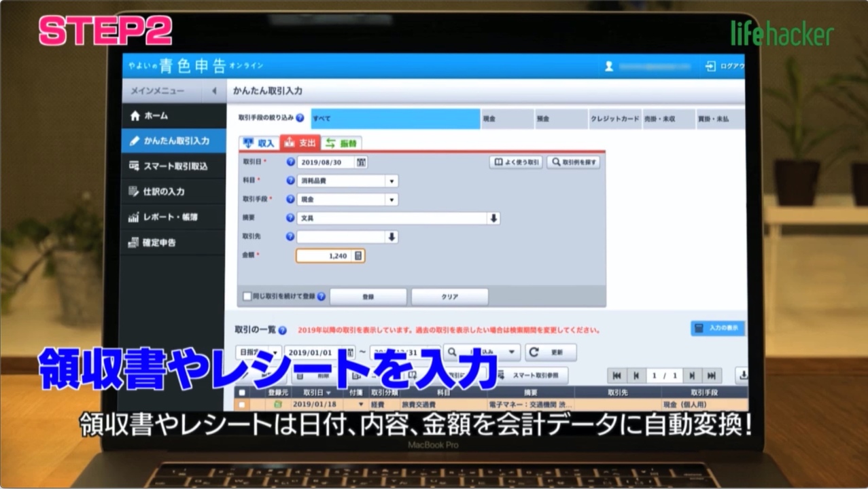Image resolution: width=868 pixels, height=489 pixels.
Task: Enable 同じ取引を続けて登録 checkbox
Action: point(247,297)
